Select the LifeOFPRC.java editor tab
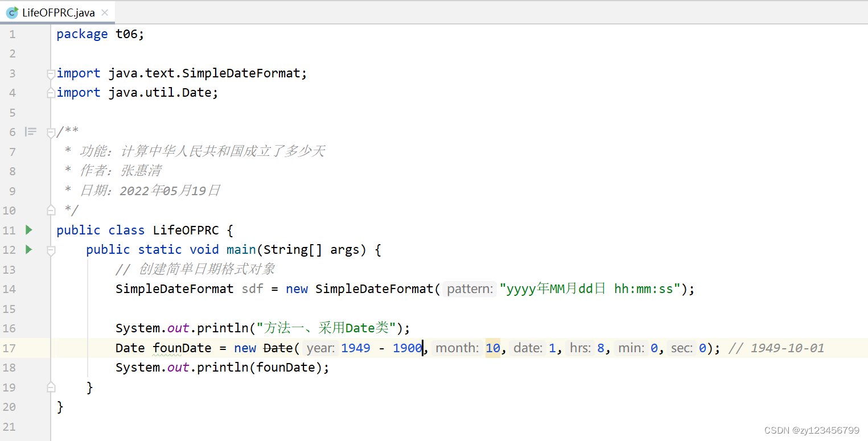The image size is (868, 441). 57,13
